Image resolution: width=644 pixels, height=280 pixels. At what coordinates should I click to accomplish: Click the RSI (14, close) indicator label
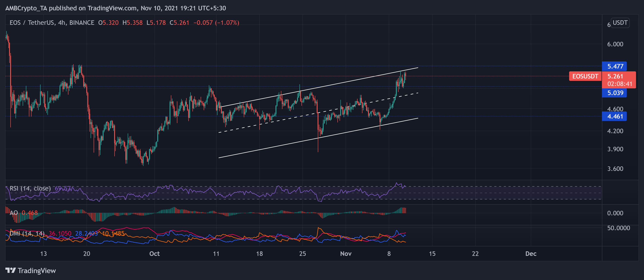click(30, 189)
